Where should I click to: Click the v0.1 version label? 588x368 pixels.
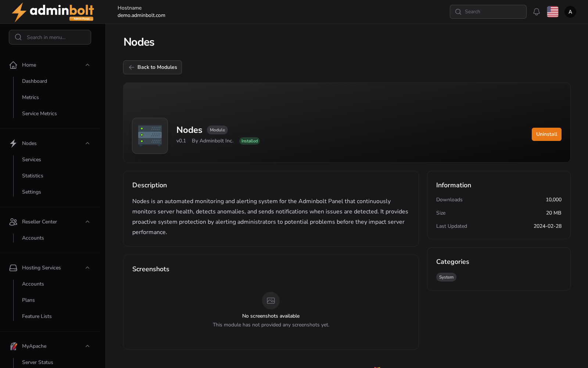pos(181,141)
